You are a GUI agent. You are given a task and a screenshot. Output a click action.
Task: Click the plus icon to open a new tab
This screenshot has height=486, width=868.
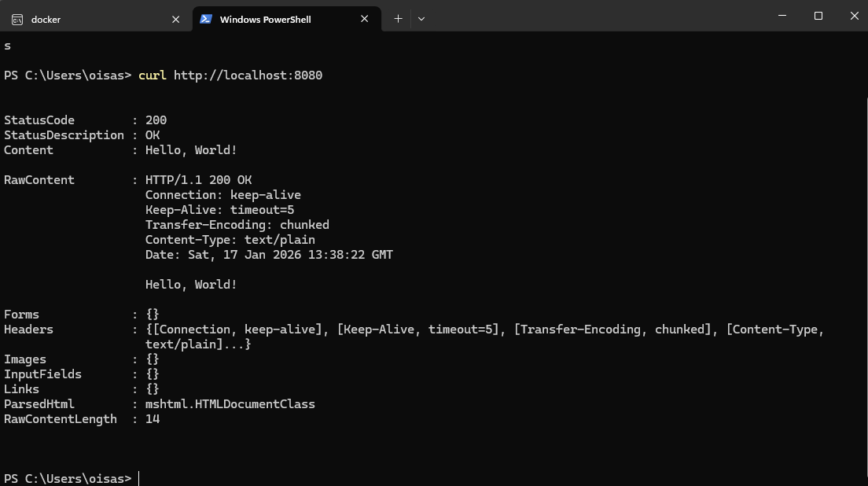click(x=398, y=18)
